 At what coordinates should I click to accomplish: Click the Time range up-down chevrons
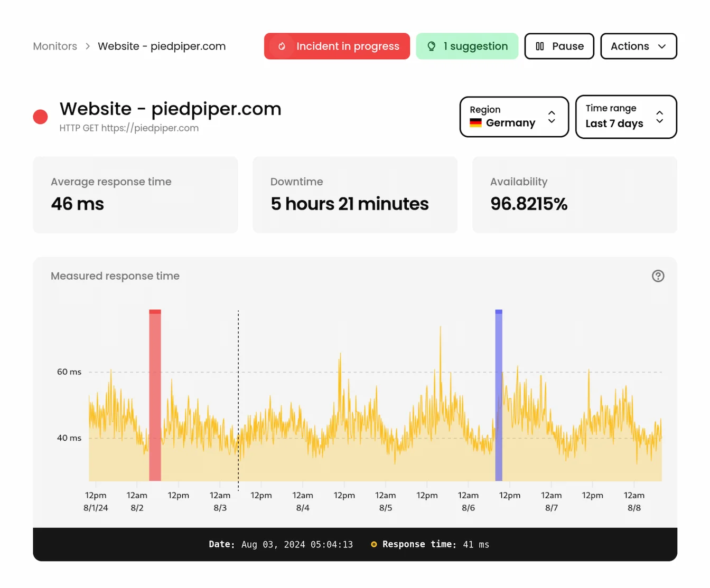660,117
